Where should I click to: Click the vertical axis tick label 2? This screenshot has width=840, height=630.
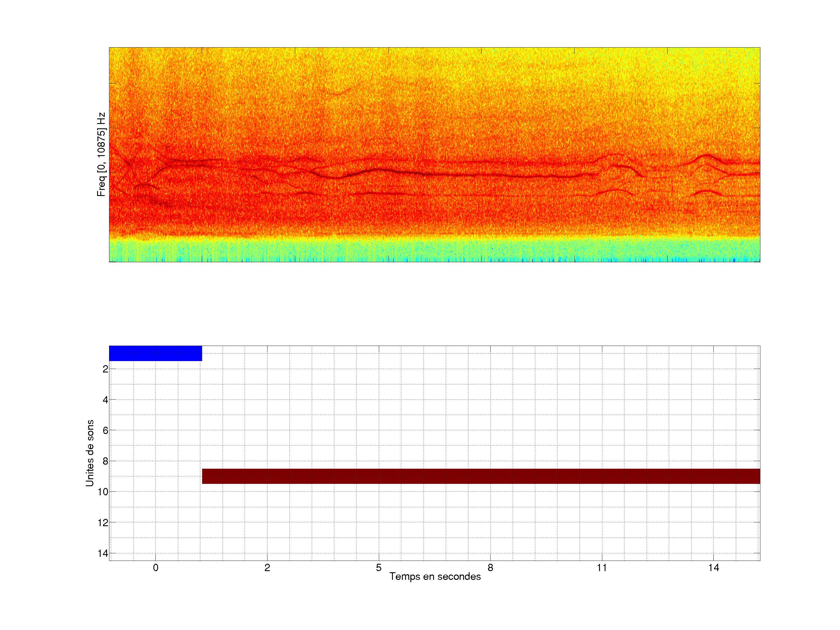click(x=105, y=369)
